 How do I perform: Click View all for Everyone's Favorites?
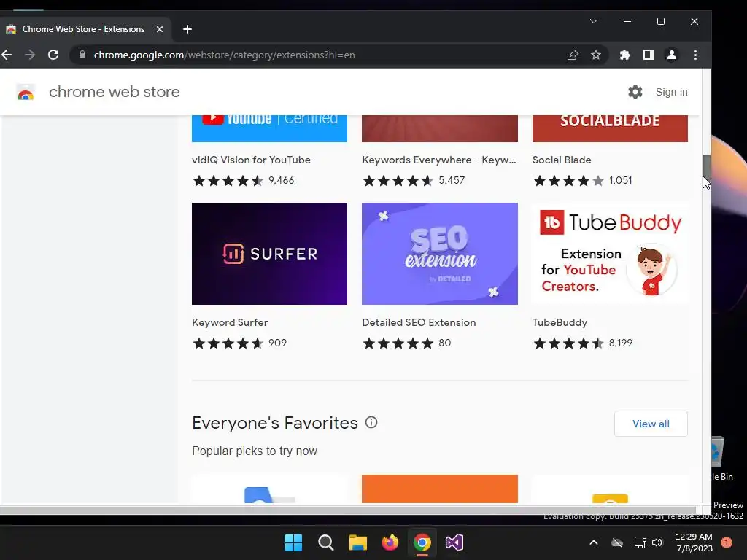[x=651, y=424]
